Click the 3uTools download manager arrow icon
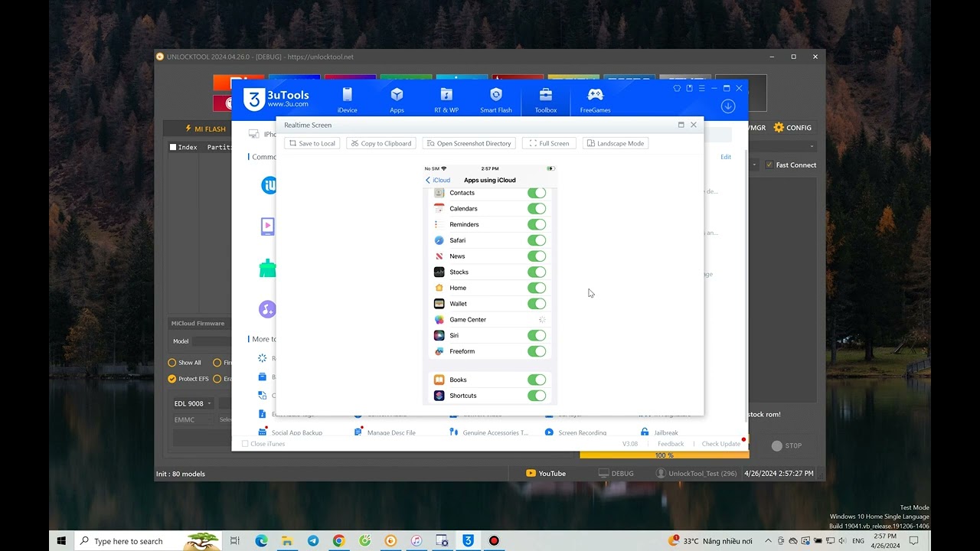The height and width of the screenshot is (551, 980). coord(728,106)
